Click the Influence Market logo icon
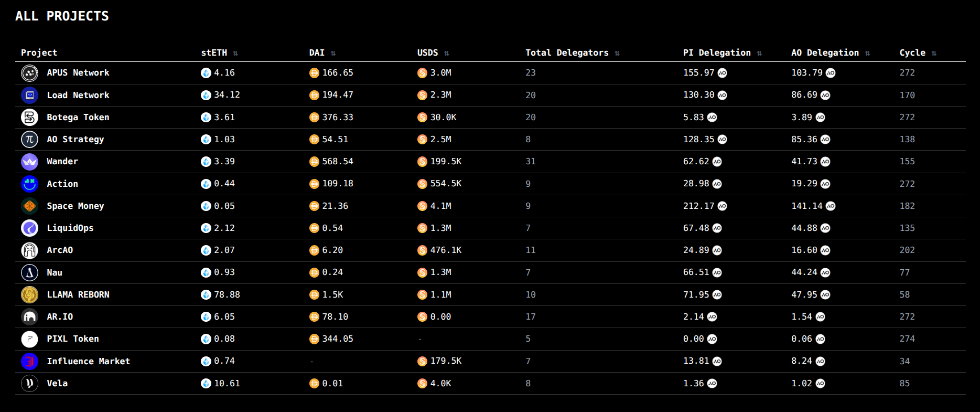Screen dimensions: 980x412 [29, 361]
